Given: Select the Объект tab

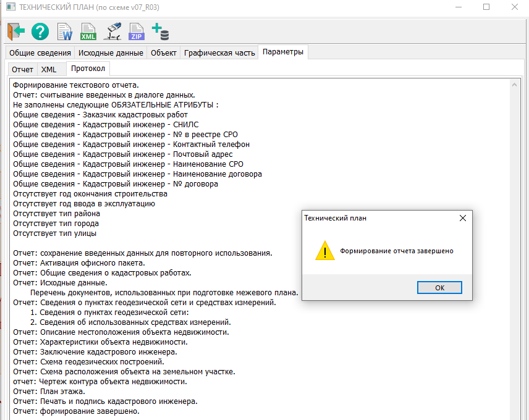Looking at the screenshot, I should click(x=164, y=53).
